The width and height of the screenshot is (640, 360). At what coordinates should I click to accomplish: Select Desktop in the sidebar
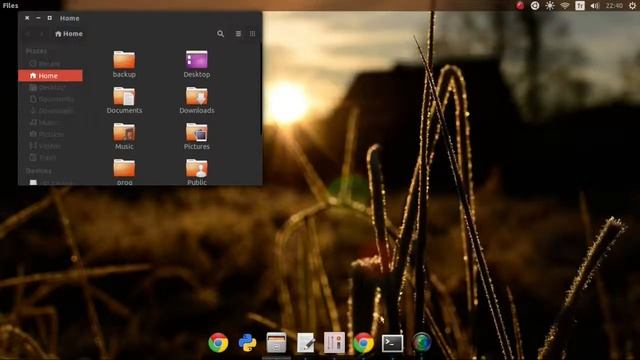(47, 87)
